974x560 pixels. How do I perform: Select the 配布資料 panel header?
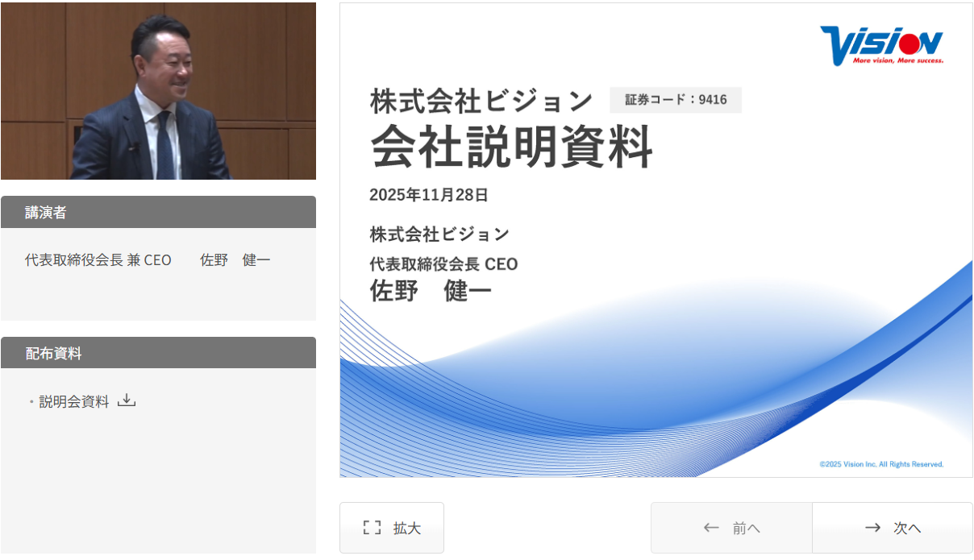158,353
